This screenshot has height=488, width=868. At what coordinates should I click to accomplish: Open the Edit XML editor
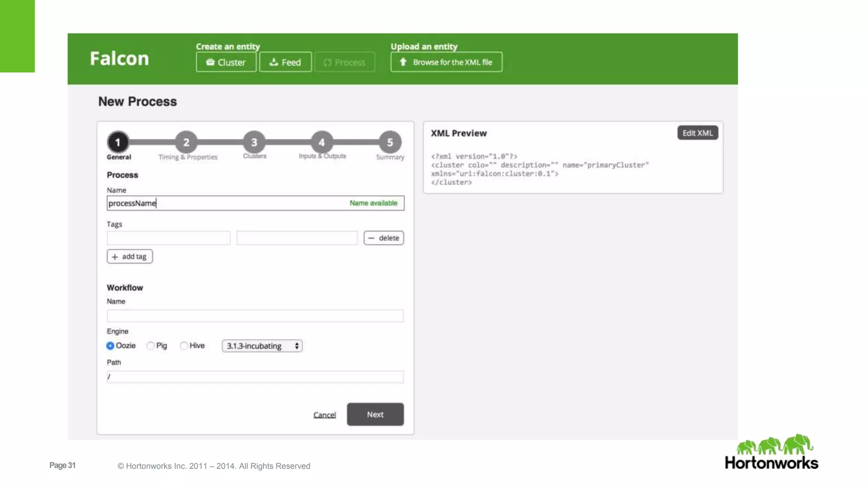point(698,133)
